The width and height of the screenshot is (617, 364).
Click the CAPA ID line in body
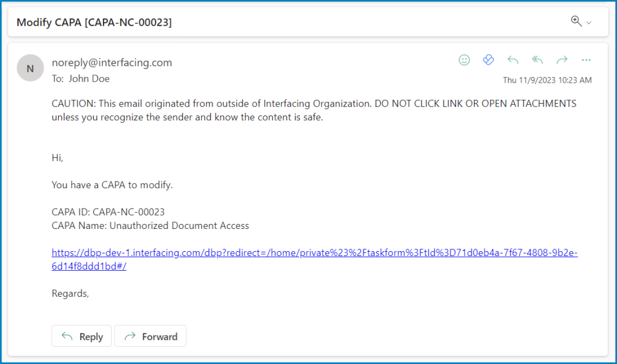click(108, 212)
